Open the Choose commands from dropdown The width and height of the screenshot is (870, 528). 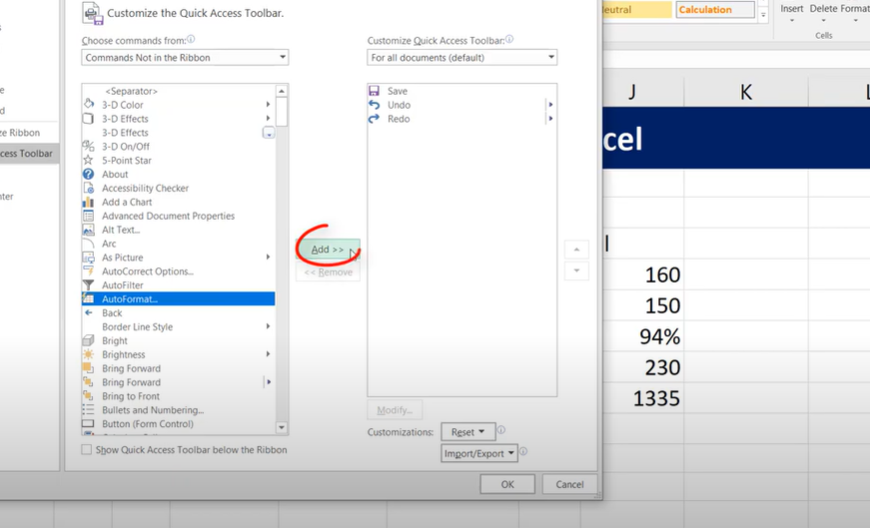[185, 57]
